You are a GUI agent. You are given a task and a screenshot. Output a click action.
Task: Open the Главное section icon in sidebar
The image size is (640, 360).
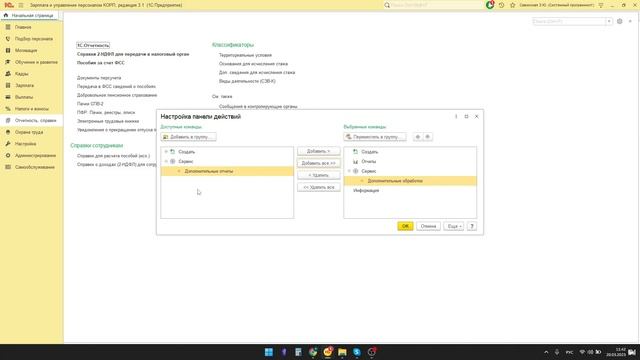click(8, 27)
